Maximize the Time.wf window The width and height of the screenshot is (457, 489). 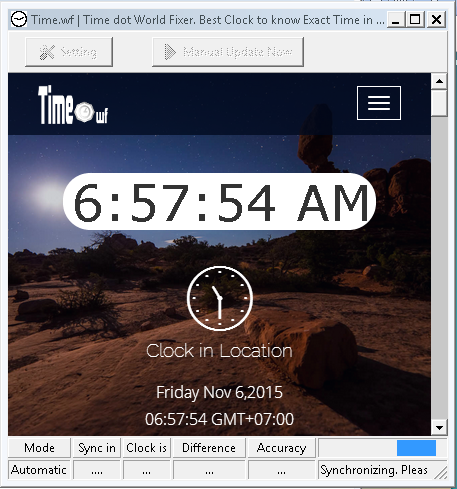tap(415, 20)
